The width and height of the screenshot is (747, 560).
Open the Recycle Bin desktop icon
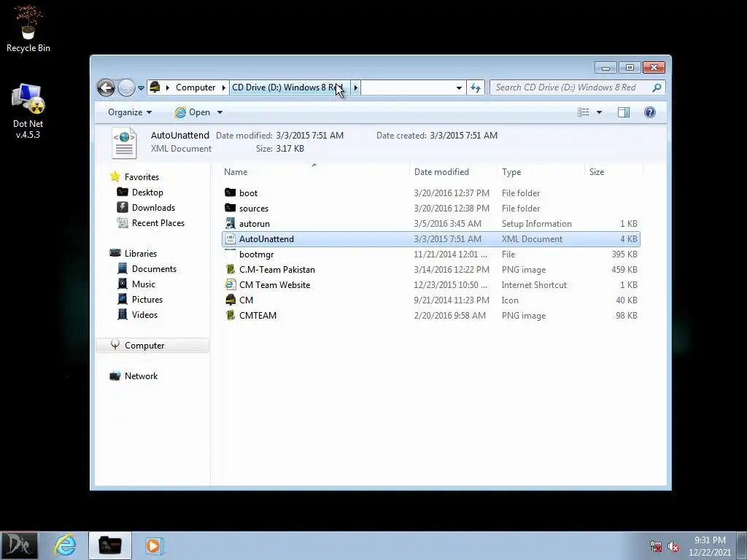pyautogui.click(x=28, y=28)
